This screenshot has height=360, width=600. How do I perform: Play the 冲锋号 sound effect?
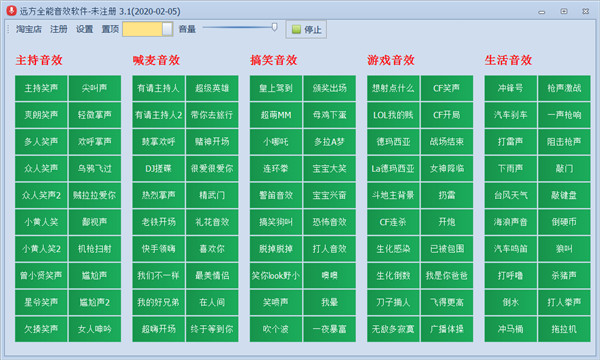click(510, 88)
